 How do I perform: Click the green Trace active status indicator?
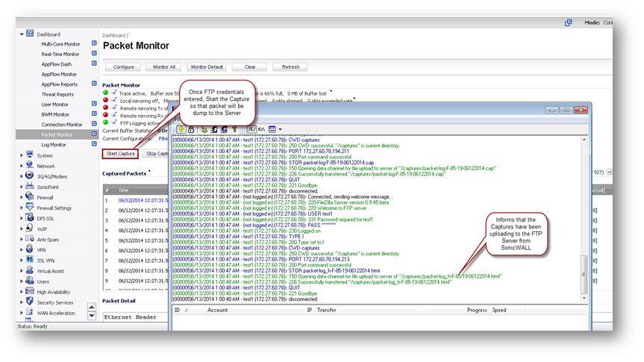tap(105, 93)
